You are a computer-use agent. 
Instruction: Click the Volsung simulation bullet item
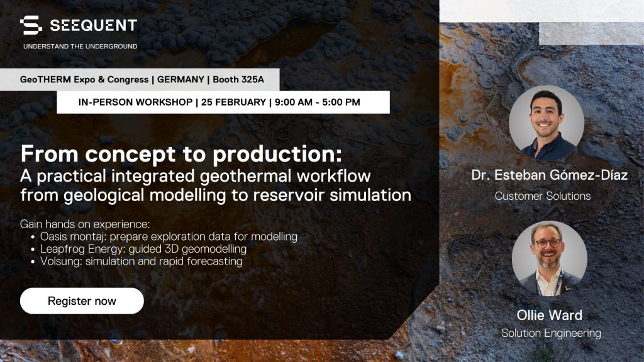point(141,261)
